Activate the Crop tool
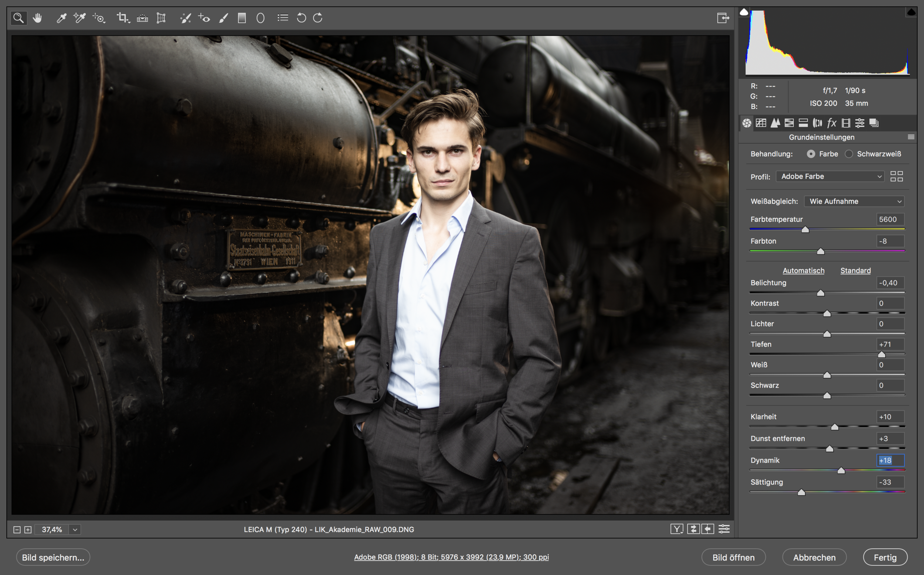 coord(123,18)
